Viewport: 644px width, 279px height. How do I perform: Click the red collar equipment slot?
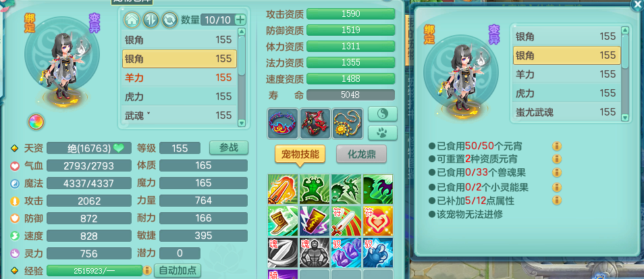click(x=283, y=123)
